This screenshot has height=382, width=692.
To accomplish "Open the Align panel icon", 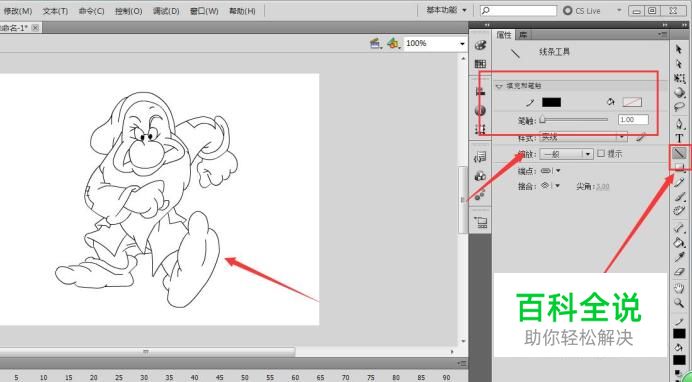I will point(480,91).
